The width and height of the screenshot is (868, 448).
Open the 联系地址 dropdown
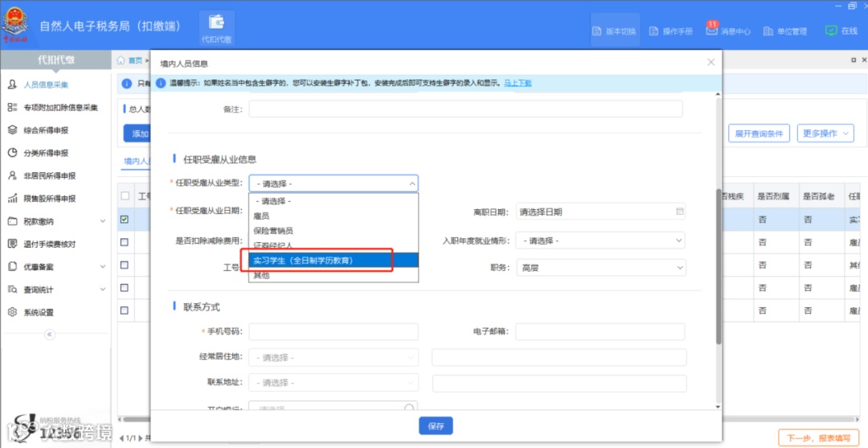click(x=334, y=383)
